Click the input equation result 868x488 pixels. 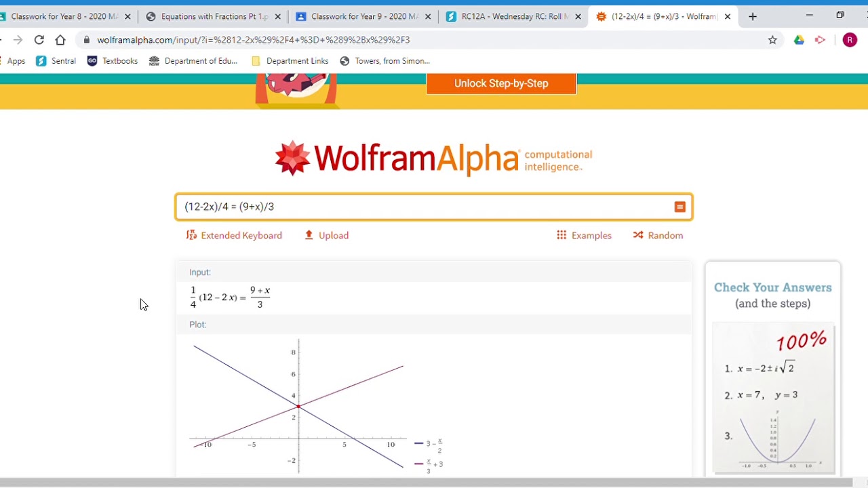[x=230, y=297]
